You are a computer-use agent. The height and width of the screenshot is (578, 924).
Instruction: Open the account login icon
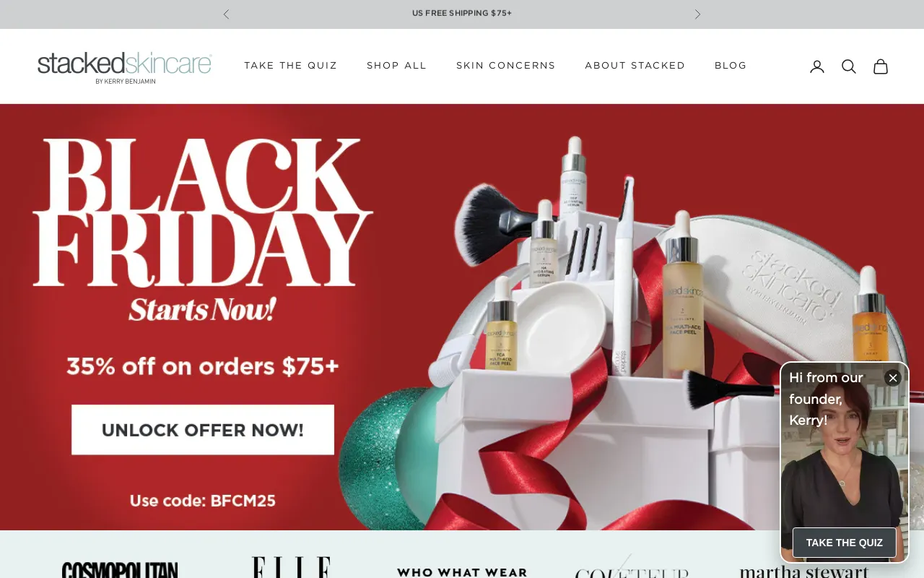pos(817,66)
